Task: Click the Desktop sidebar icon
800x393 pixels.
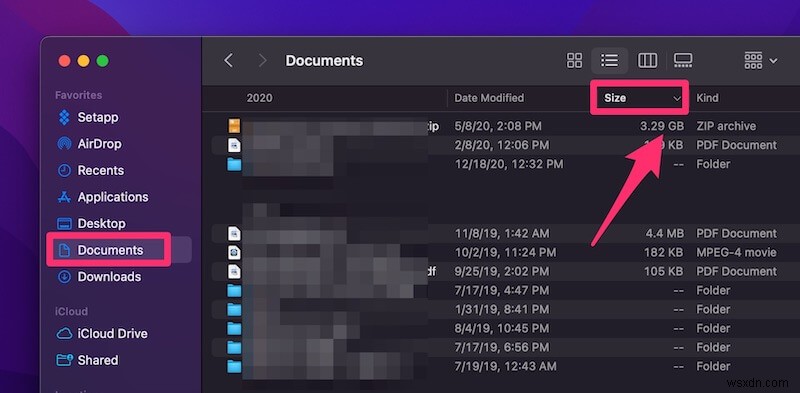Action: [x=64, y=224]
